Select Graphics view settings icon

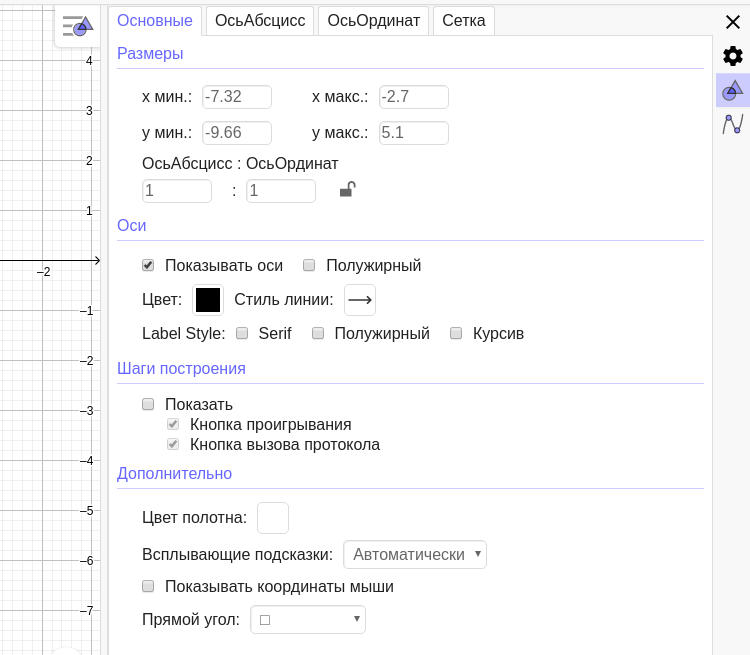[x=733, y=90]
